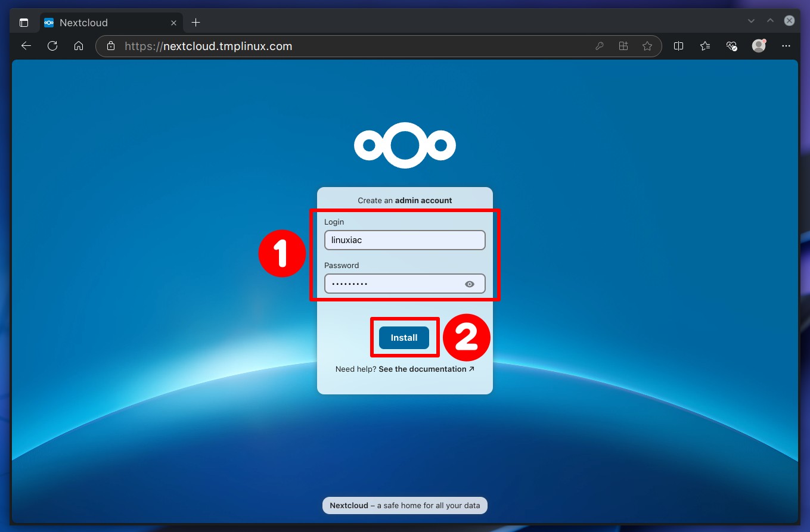Minimize window with the down chevron
The image size is (810, 532).
point(751,21)
